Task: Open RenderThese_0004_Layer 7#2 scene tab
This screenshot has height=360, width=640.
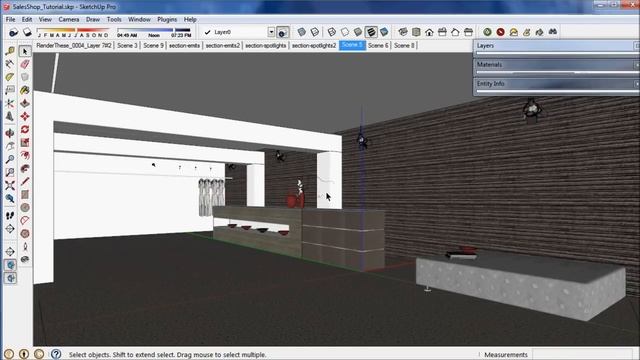Action: [74, 46]
